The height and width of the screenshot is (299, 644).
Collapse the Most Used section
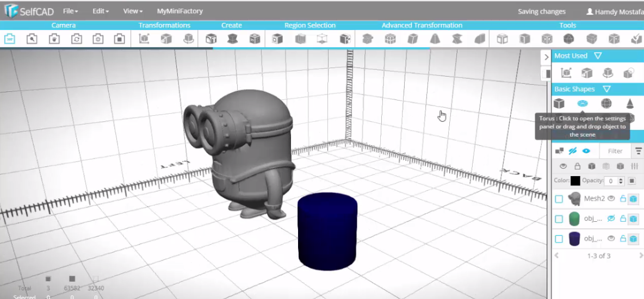click(x=598, y=55)
